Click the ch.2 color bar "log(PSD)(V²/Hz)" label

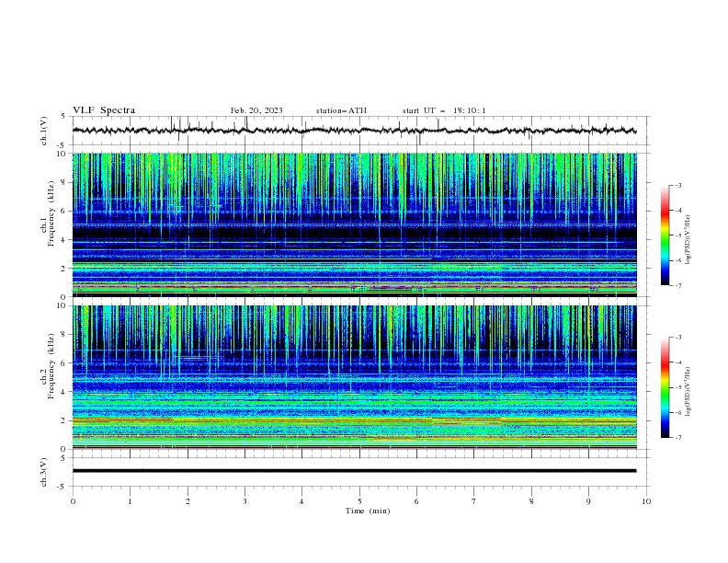(688, 392)
